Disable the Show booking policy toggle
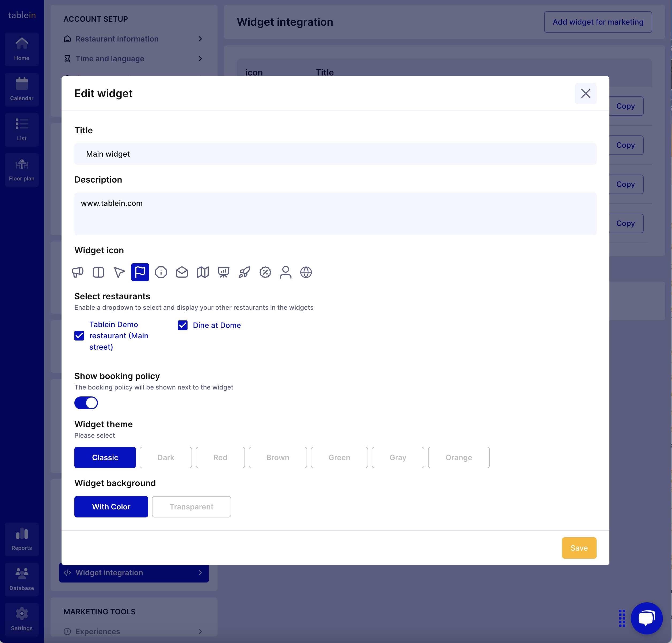Screen dimensions: 672x643 click(x=86, y=403)
